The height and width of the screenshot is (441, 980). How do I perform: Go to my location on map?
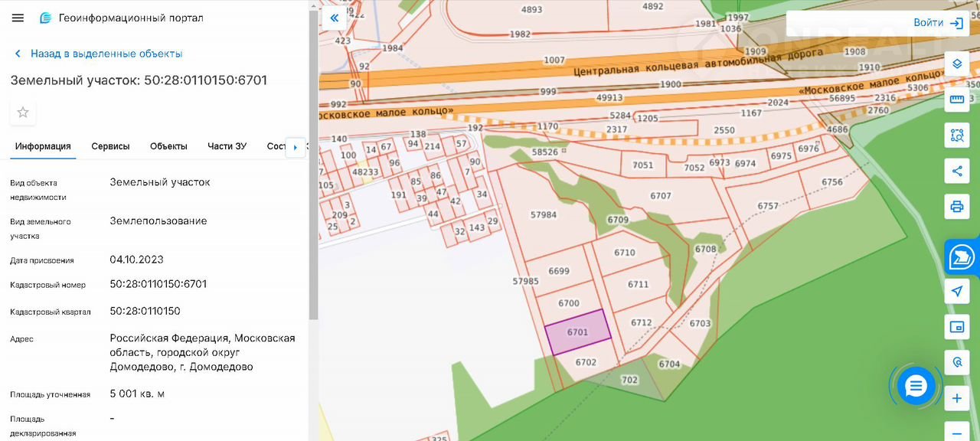[956, 291]
